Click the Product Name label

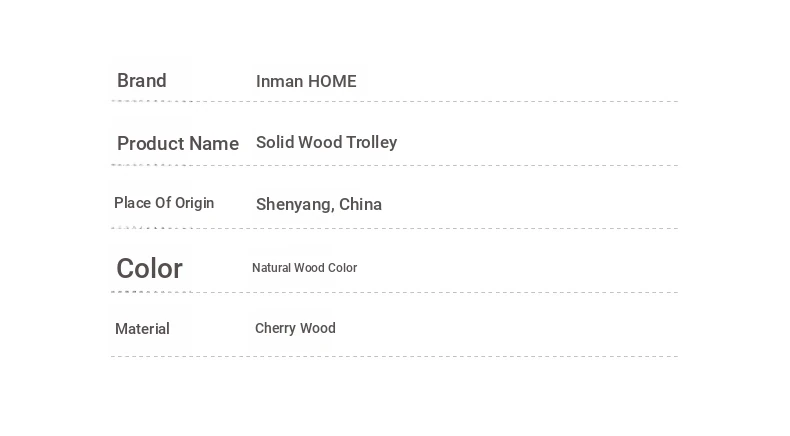(x=178, y=144)
